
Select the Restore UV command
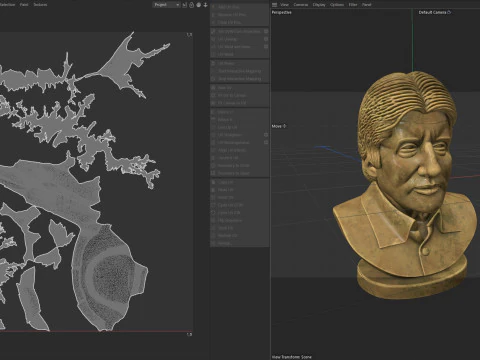click(240, 236)
